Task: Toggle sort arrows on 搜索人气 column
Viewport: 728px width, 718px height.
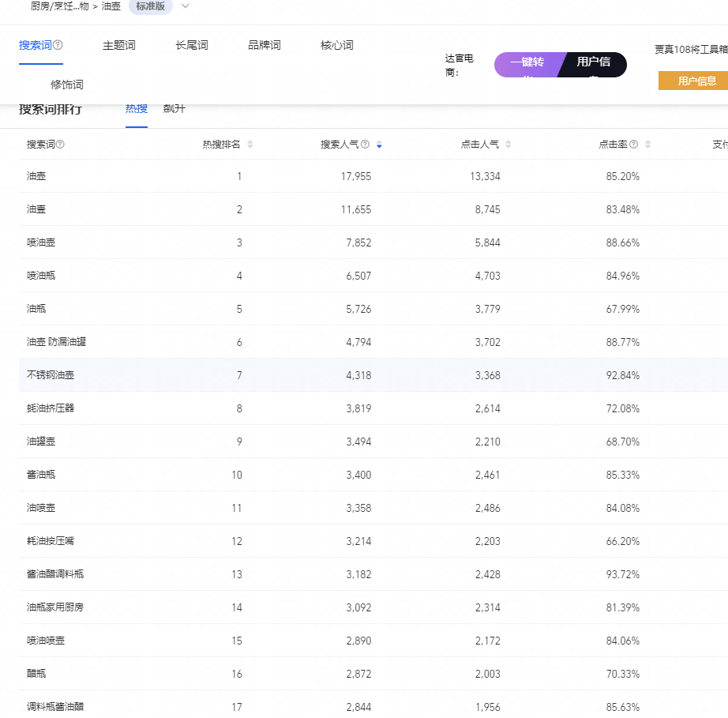Action: tap(379, 145)
